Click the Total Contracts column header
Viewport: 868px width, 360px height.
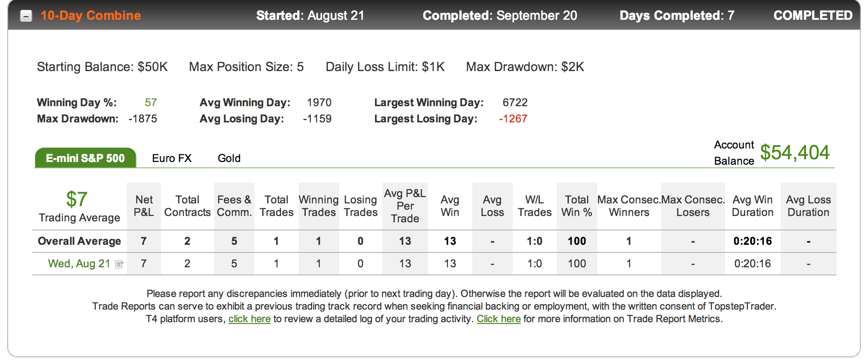[x=188, y=206]
